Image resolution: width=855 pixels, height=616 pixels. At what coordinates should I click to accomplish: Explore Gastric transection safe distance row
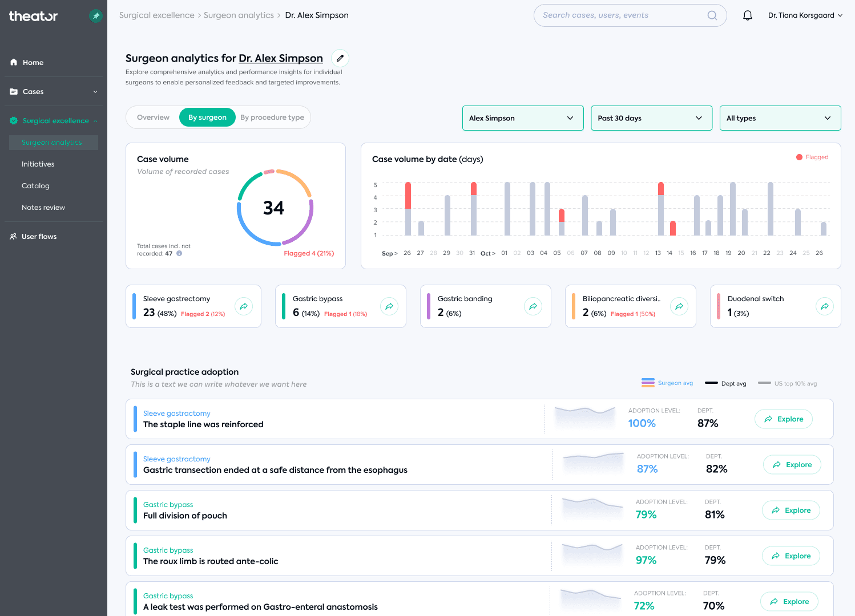coord(792,465)
